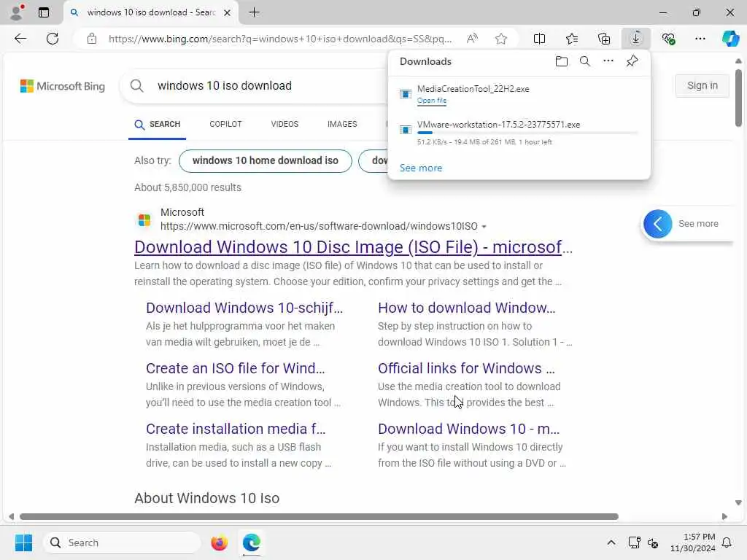Viewport: 747px width, 560px height.
Task: Open Firefox from the taskbar
Action: pyautogui.click(x=219, y=542)
